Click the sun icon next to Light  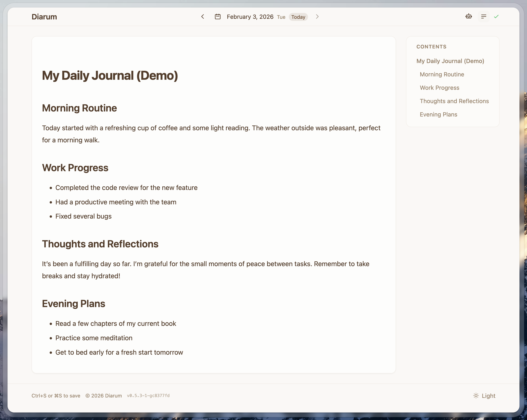(476, 396)
